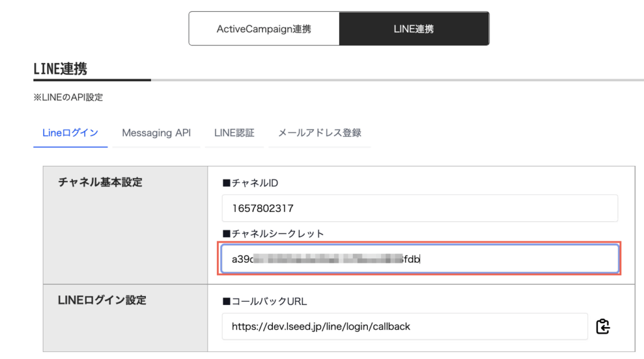Screen dimensions: 644x359
Task: Click the 1657802317 channel ID value
Action: click(263, 208)
